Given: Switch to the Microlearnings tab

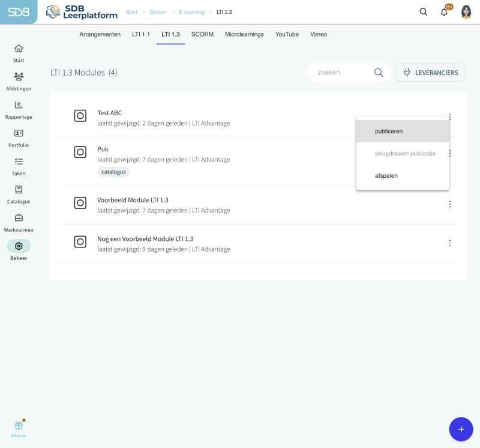Looking at the screenshot, I should pyautogui.click(x=244, y=34).
